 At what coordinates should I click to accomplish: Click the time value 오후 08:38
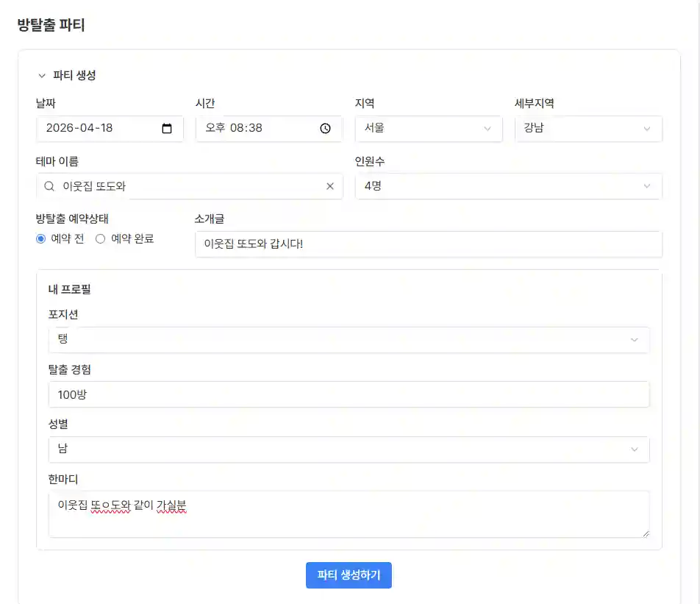(235, 129)
